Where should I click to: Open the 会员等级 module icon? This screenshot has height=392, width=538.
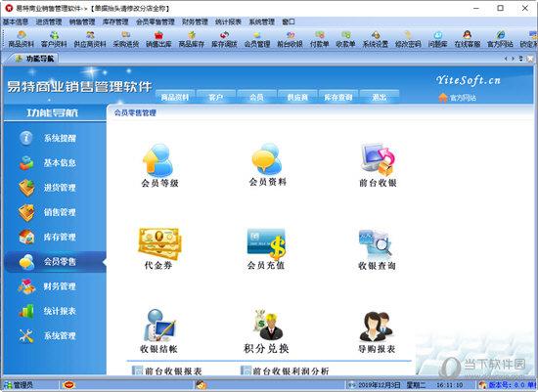[159, 165]
